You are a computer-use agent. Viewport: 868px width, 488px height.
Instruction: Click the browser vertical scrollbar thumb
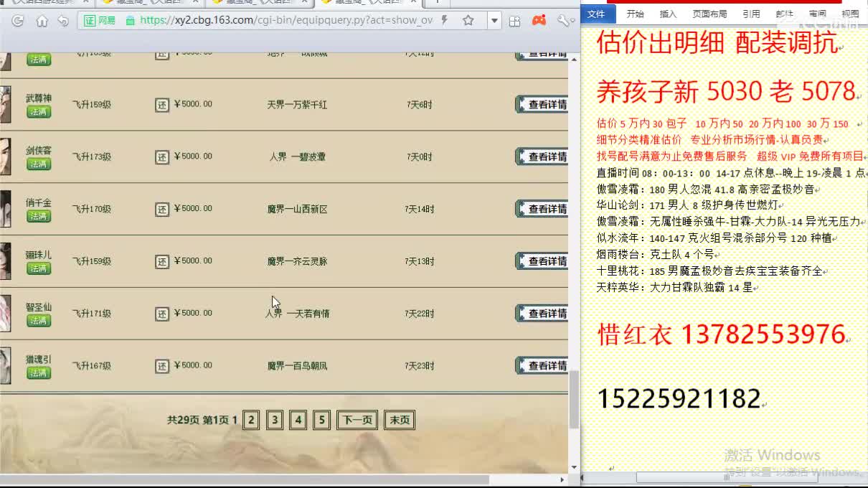[x=574, y=399]
